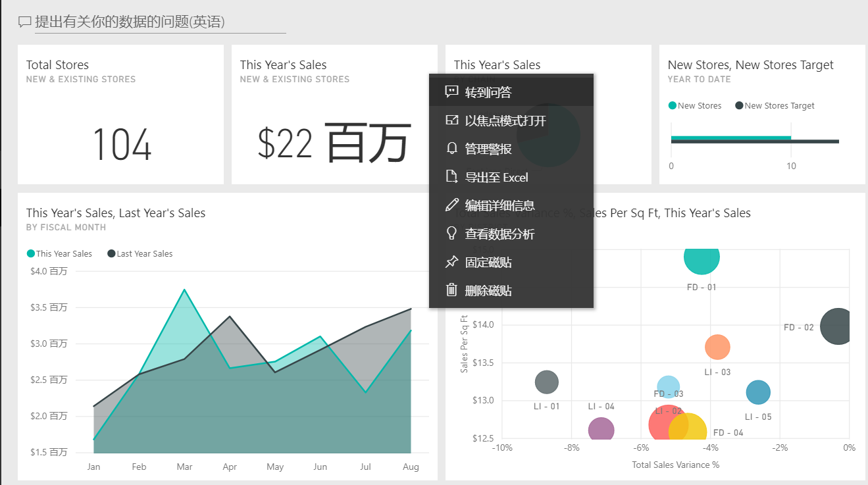Screen dimensions: 868x485
Task: Select the gray LI - 01 bubble
Action: click(x=546, y=382)
